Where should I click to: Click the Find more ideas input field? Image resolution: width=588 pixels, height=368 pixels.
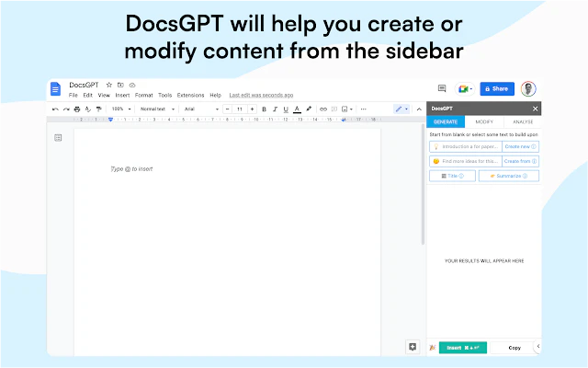coord(466,161)
